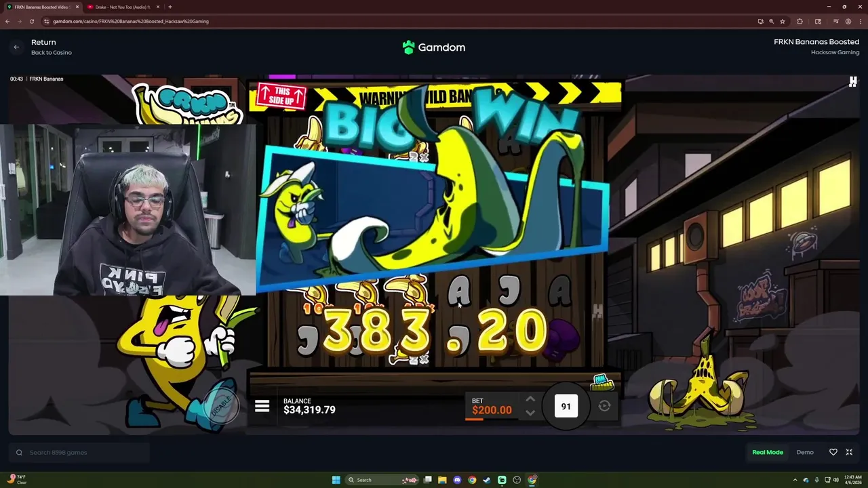Click the bet amount $200.00
This screenshot has height=488, width=868.
(492, 410)
